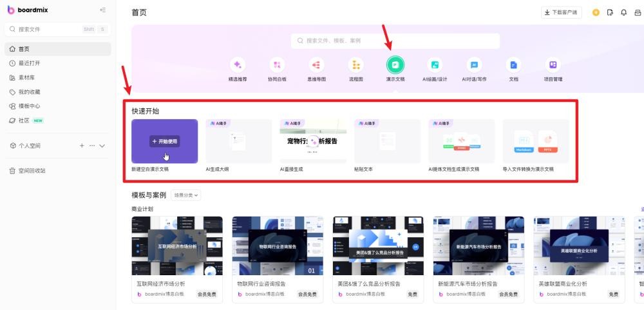Click the 开始使用 blank presentation button
This screenshot has width=644, height=310.
click(x=164, y=141)
